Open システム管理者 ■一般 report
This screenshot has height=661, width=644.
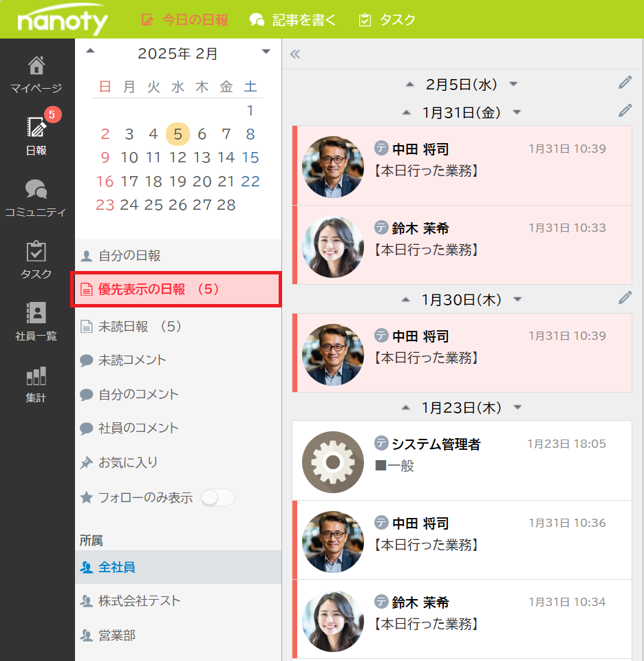pyautogui.click(x=462, y=461)
